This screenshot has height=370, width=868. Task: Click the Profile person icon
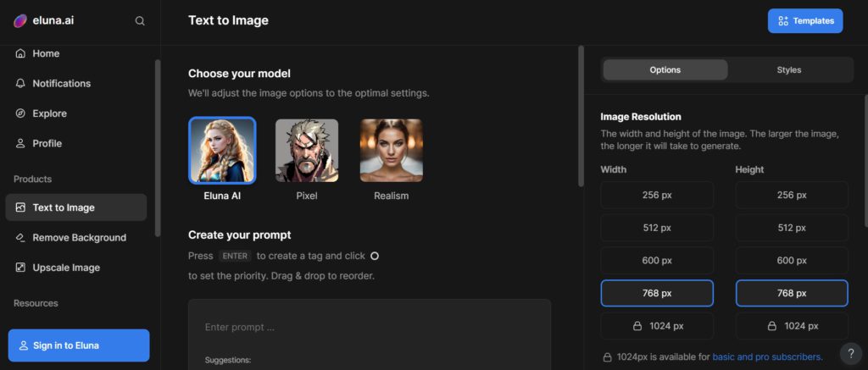coord(20,143)
